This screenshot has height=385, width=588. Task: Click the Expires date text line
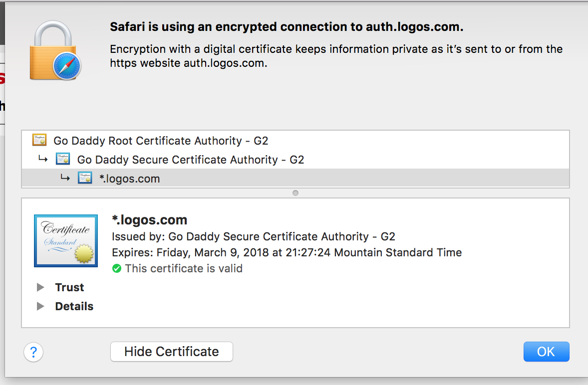coord(287,252)
